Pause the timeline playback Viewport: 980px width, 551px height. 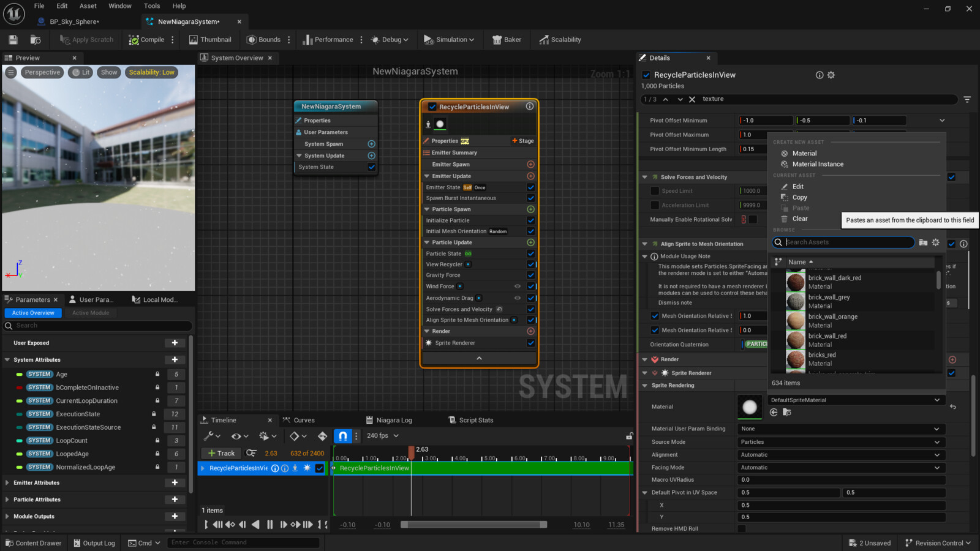click(x=269, y=525)
